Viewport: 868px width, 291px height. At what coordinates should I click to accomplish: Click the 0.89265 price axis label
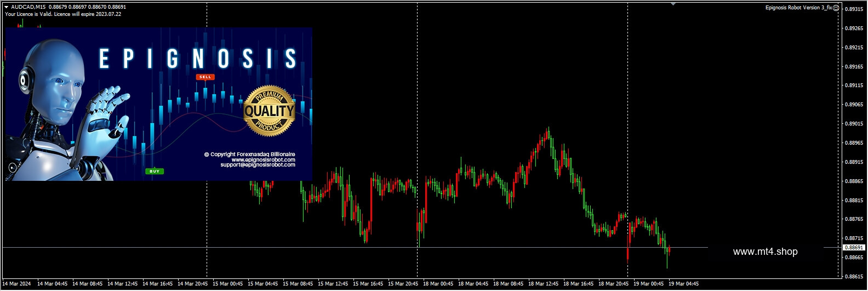point(854,28)
